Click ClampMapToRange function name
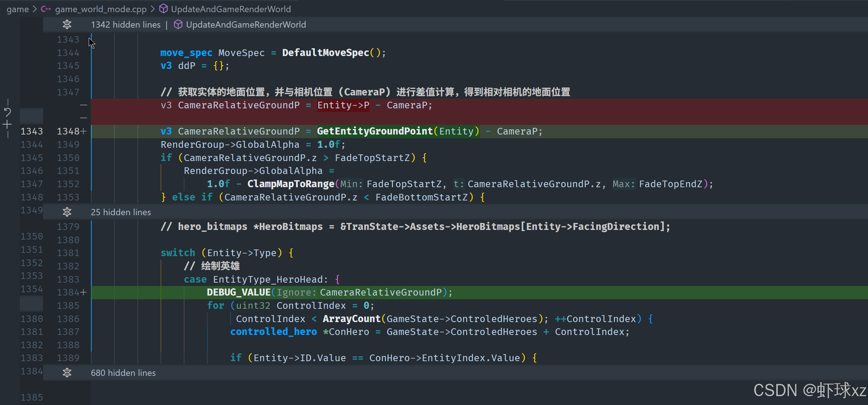This screenshot has height=405, width=868. [x=291, y=184]
